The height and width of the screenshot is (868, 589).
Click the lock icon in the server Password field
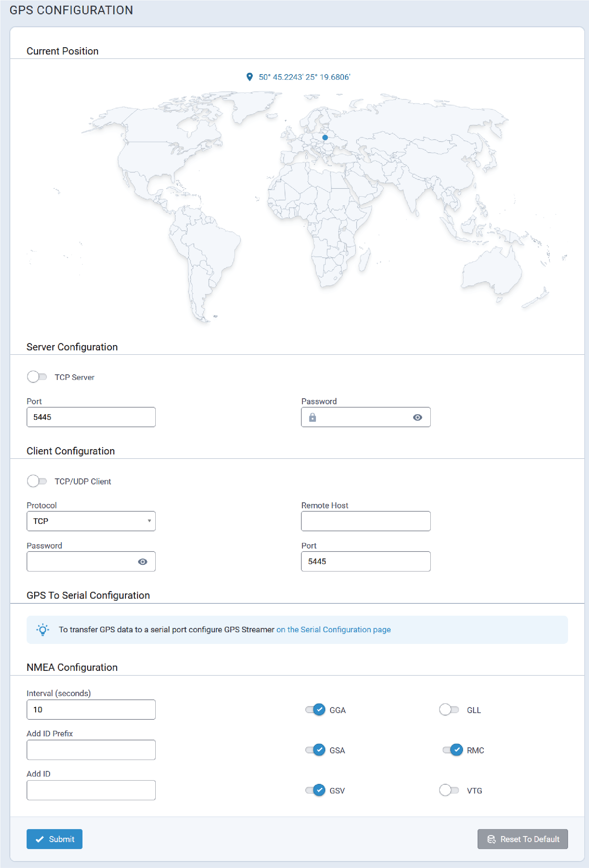[x=312, y=417]
